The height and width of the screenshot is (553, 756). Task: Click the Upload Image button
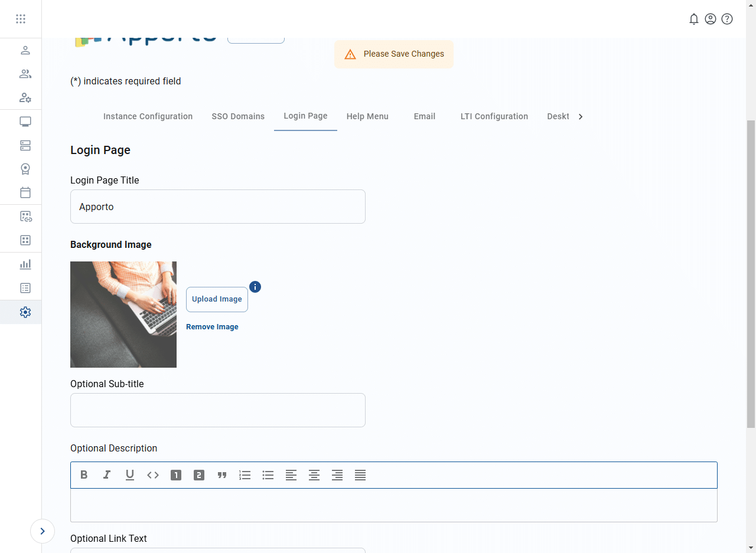click(x=217, y=299)
